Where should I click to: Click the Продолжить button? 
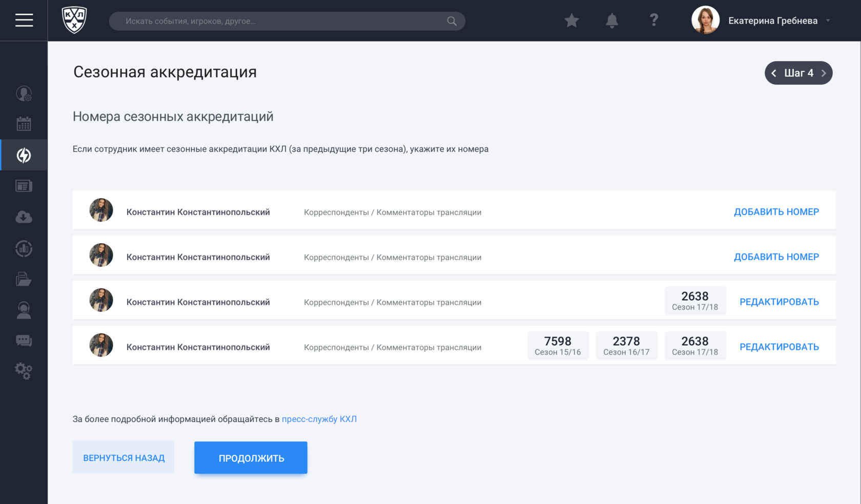[251, 458]
